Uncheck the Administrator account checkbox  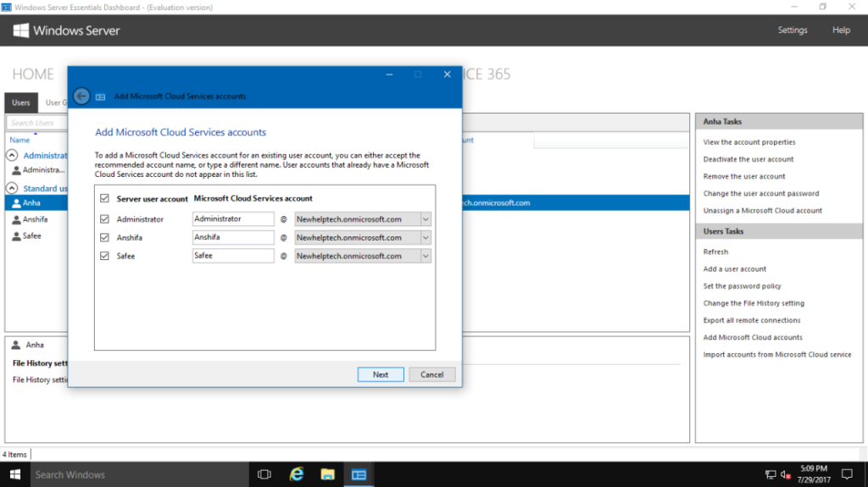pyautogui.click(x=104, y=219)
